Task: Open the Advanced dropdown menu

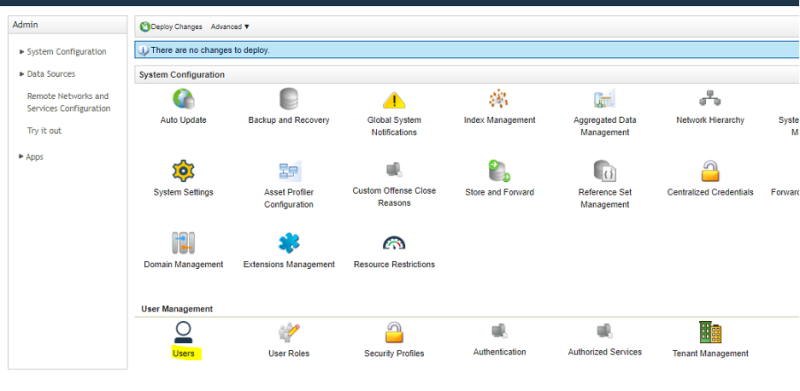Action: coord(230,27)
